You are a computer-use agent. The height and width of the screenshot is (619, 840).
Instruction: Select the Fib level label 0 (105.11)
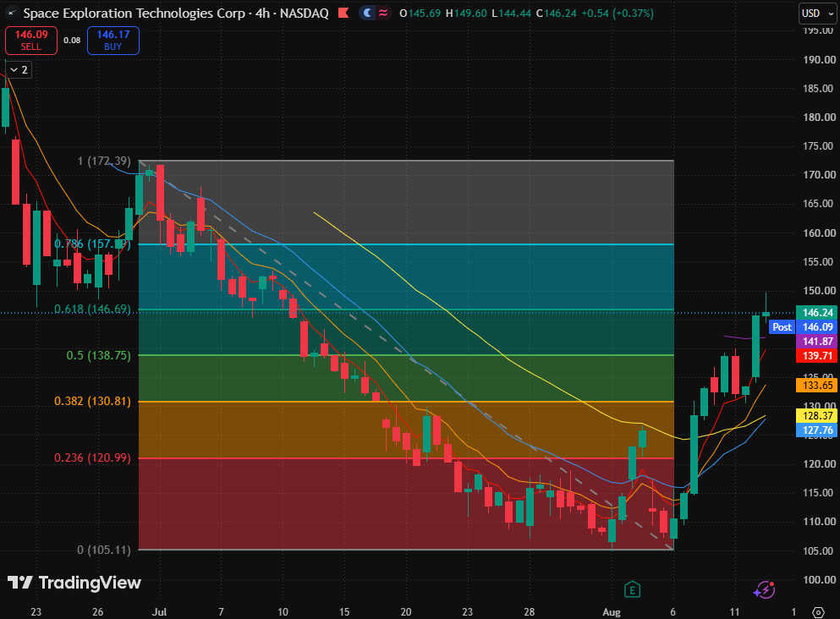104,550
